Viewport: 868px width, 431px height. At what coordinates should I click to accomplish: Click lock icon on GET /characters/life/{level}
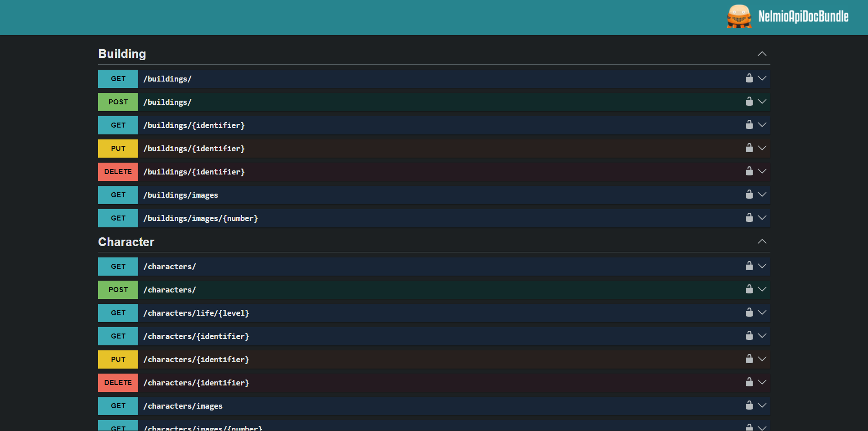tap(749, 312)
